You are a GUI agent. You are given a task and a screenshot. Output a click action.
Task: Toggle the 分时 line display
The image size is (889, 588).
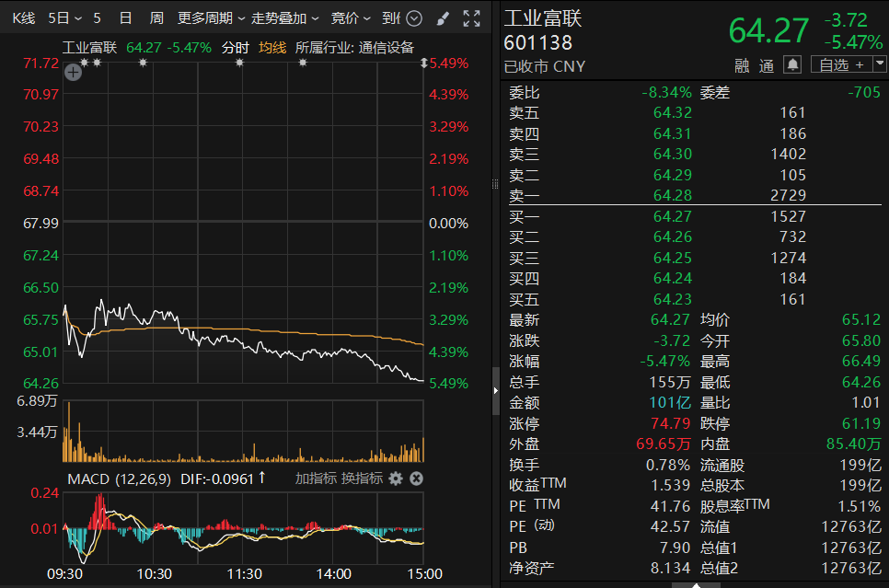click(236, 48)
